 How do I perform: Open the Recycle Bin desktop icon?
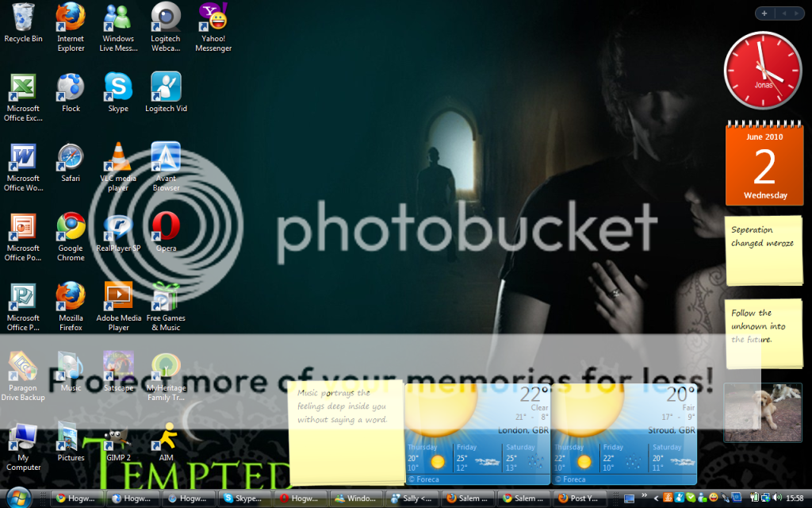click(x=23, y=22)
